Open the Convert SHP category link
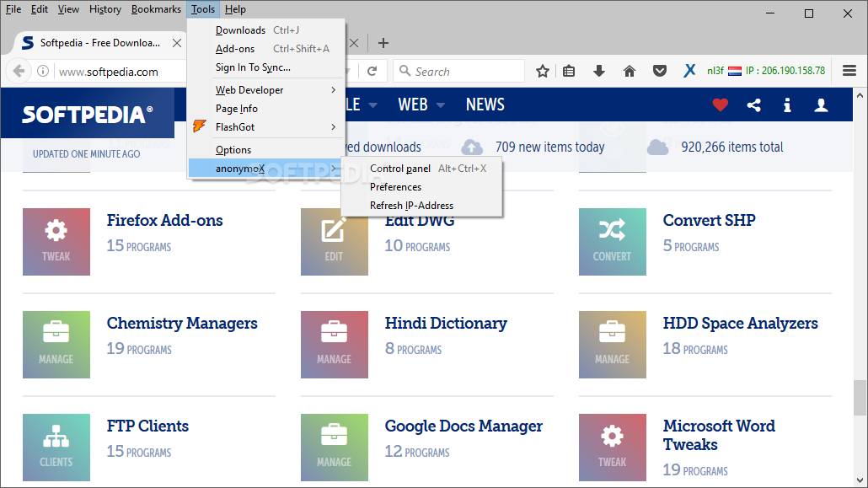Viewport: 868px width, 488px height. 709,220
